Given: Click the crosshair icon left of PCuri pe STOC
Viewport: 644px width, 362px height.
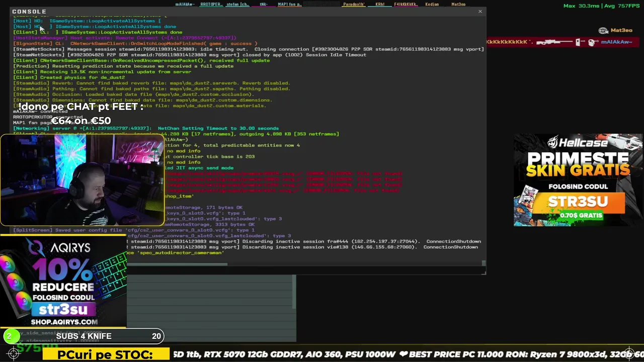Looking at the screenshot, I should 14,354.
